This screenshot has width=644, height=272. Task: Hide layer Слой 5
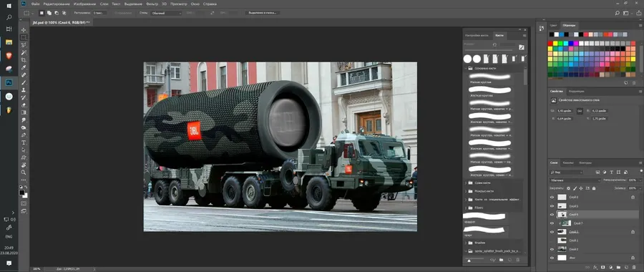point(552,206)
